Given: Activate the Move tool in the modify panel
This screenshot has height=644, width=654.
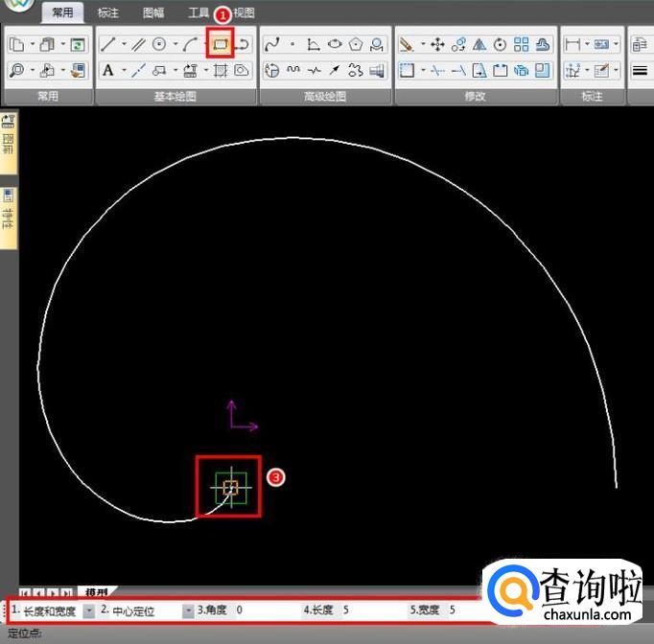Looking at the screenshot, I should tap(437, 44).
